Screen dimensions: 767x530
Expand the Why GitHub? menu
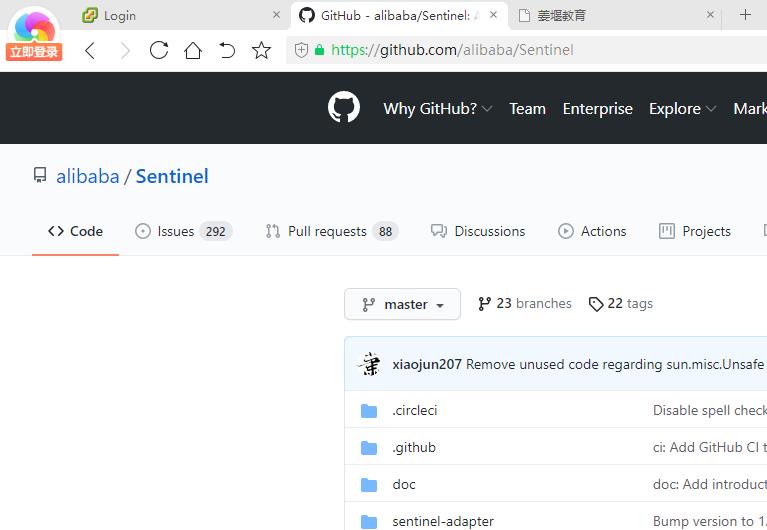(x=438, y=109)
